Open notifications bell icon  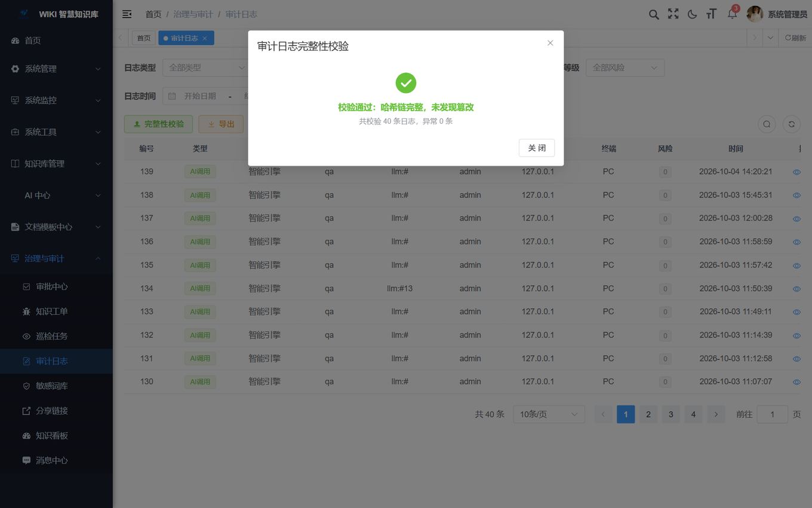[732, 14]
